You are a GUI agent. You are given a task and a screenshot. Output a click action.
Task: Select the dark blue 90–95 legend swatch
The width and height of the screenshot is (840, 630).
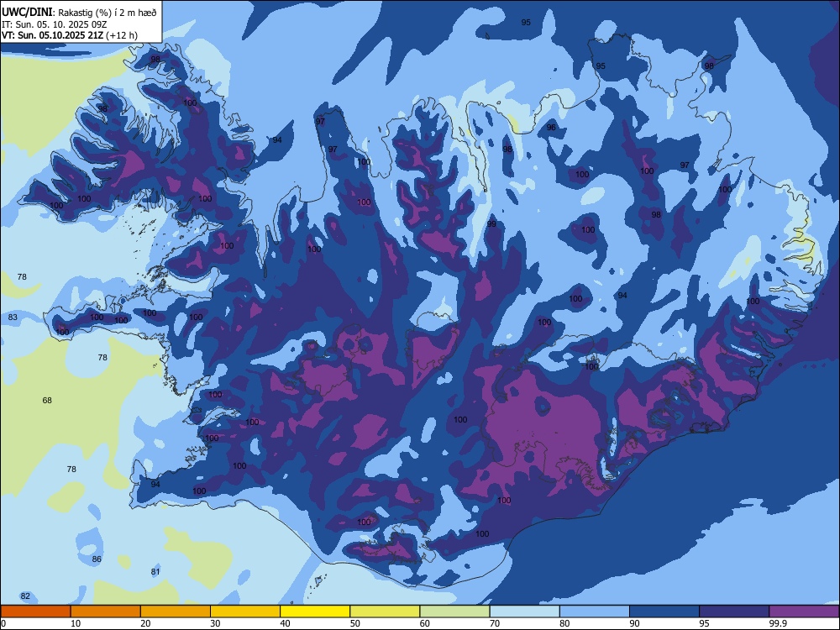664,612
